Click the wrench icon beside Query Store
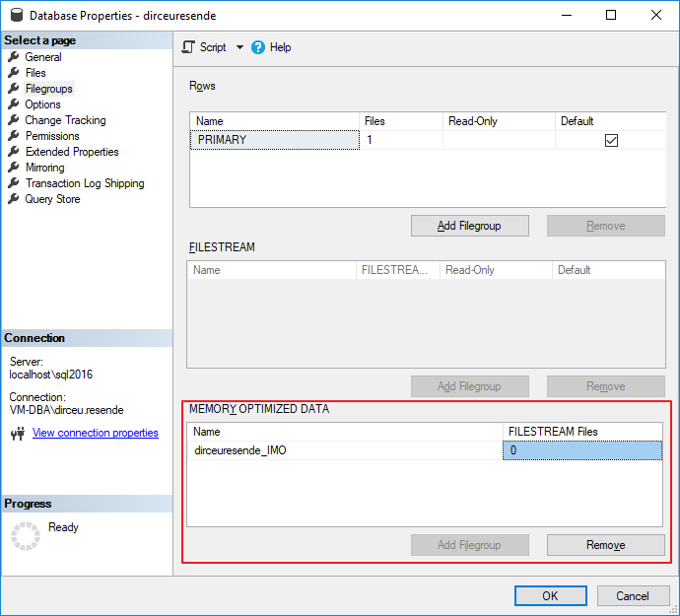The image size is (680, 616). (14, 199)
